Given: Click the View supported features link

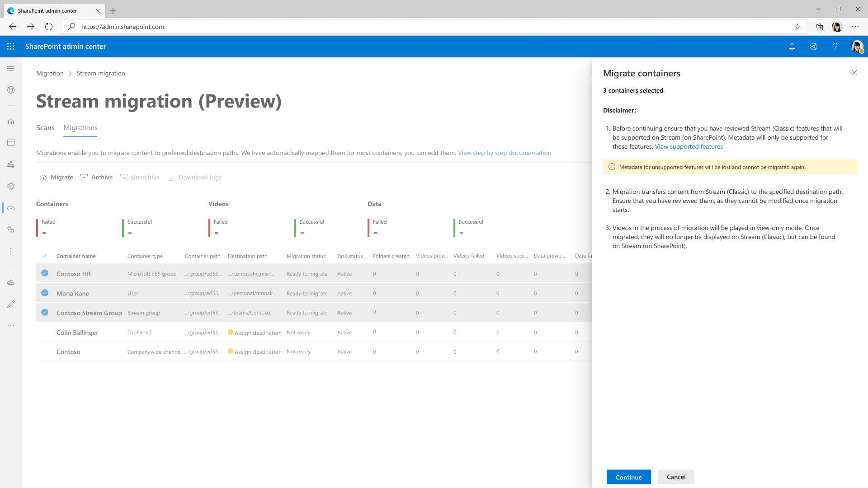Looking at the screenshot, I should (x=689, y=146).
